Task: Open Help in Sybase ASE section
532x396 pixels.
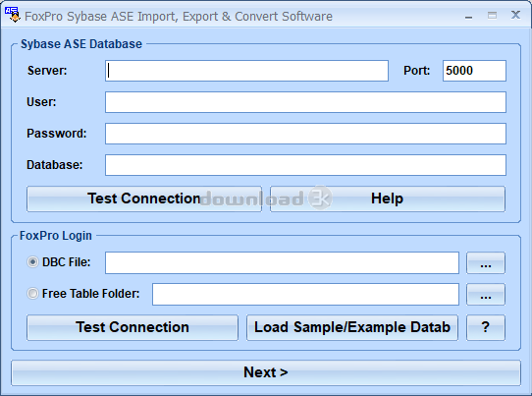Action: point(388,198)
